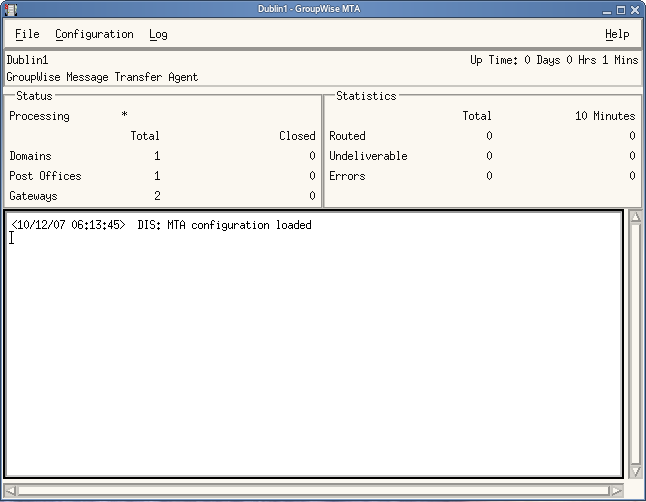
Task: Click the horizontal scrollbar thumb
Action: (314, 491)
